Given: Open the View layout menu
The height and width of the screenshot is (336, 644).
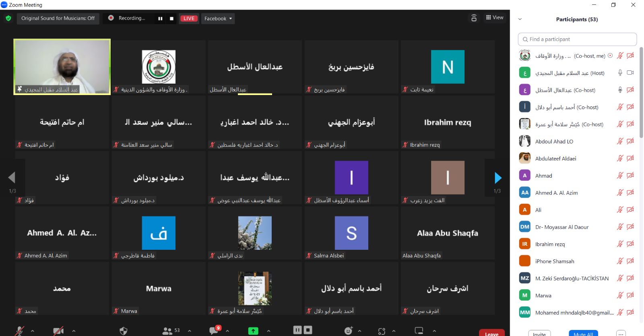Looking at the screenshot, I should [x=495, y=18].
